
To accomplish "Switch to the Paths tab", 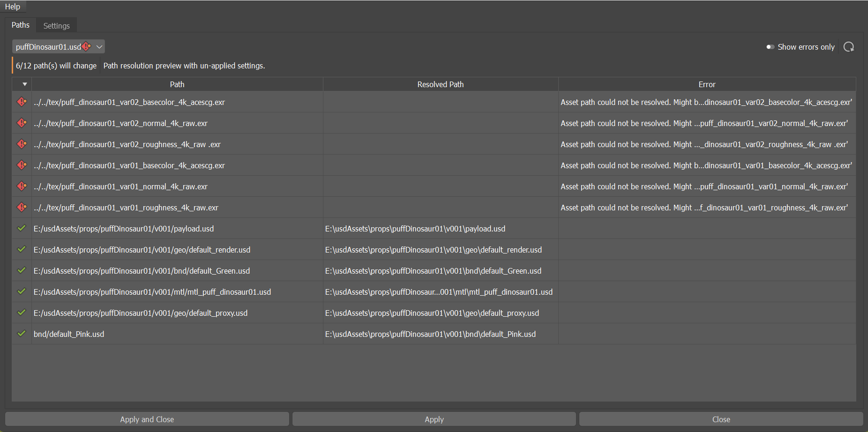I will click(21, 25).
